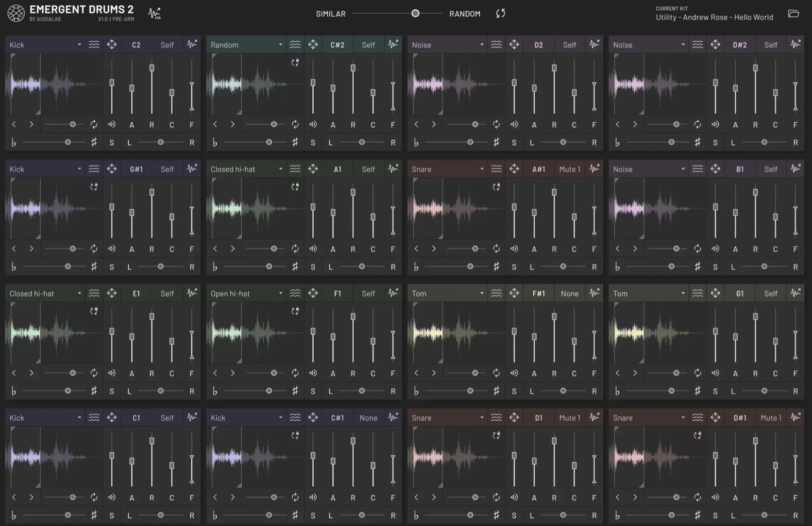Toggle solo S on the F#1 Tom pad
Image resolution: width=812 pixels, height=526 pixels.
click(514, 391)
